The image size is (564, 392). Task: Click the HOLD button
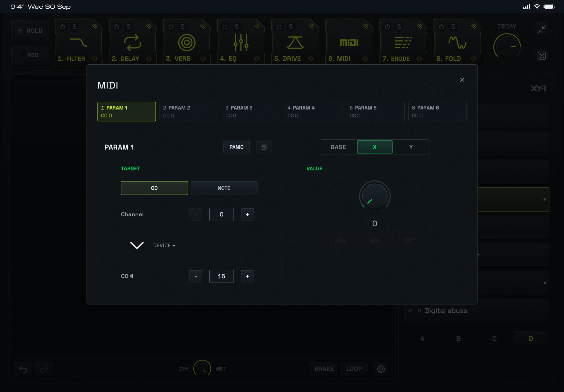pyautogui.click(x=30, y=31)
